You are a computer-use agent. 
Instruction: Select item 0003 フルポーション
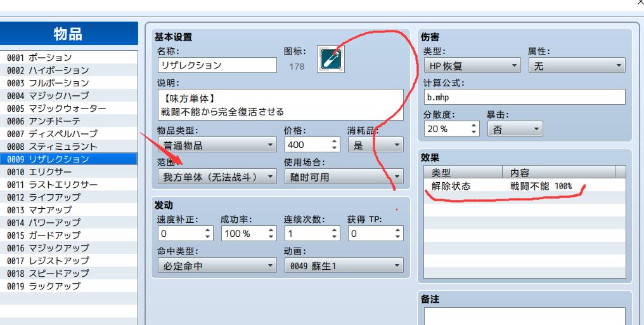coord(69,83)
